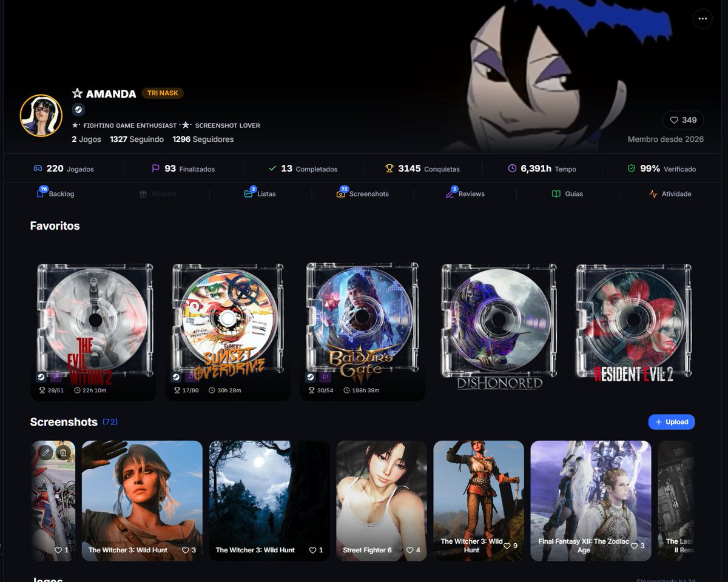Open the Wishlist tab
Image resolution: width=728 pixels, height=582 pixels.
coord(158,194)
